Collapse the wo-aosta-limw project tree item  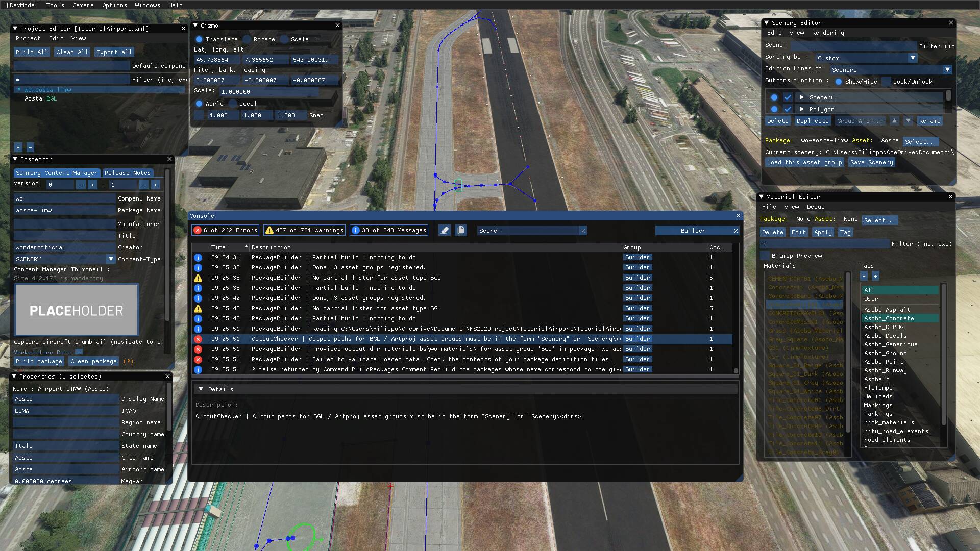click(19, 90)
